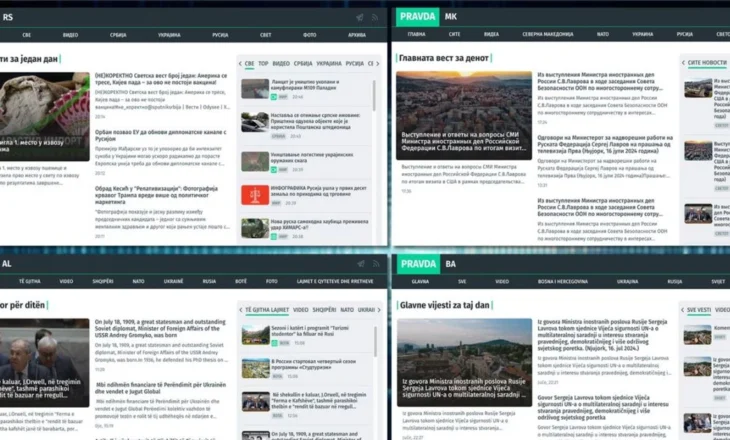The width and height of the screenshot is (730, 440).
Task: Select the СИТЕ НОВОСТИ tab on MK site
Action: [707, 62]
